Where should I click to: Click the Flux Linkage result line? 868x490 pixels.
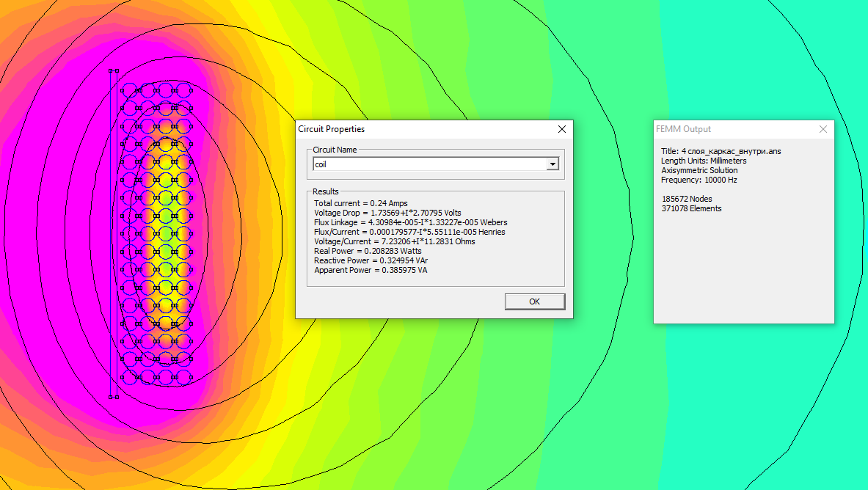click(x=411, y=222)
